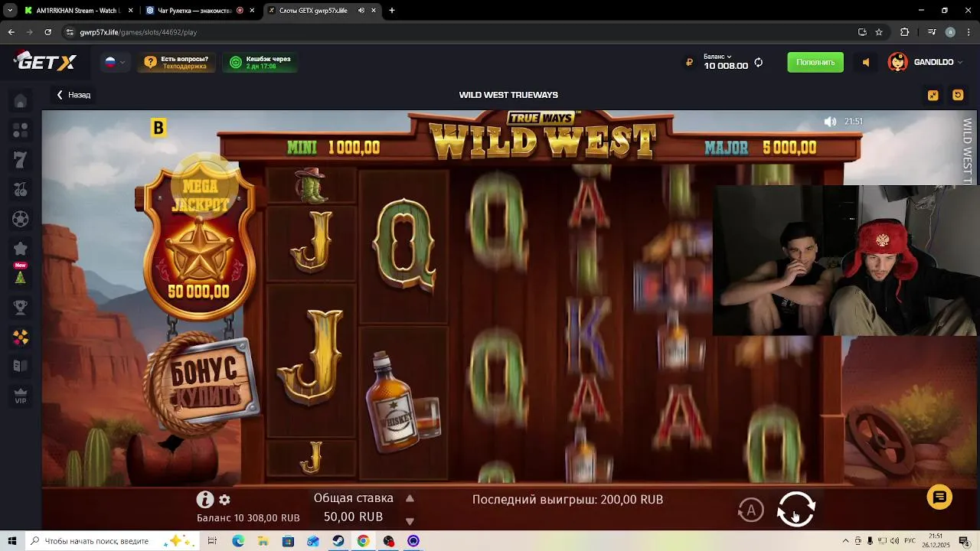Reload the game with orange refresh icon

click(x=958, y=95)
